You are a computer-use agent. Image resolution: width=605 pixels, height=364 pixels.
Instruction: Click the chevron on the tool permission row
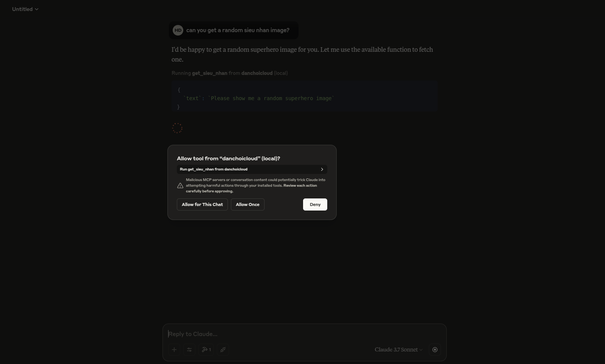[322, 169]
